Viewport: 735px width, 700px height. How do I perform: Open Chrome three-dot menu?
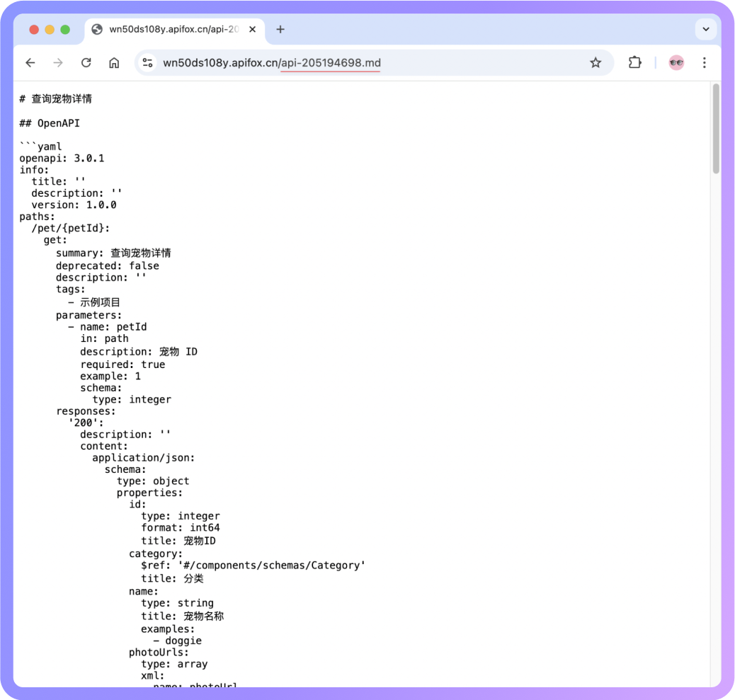tap(704, 63)
